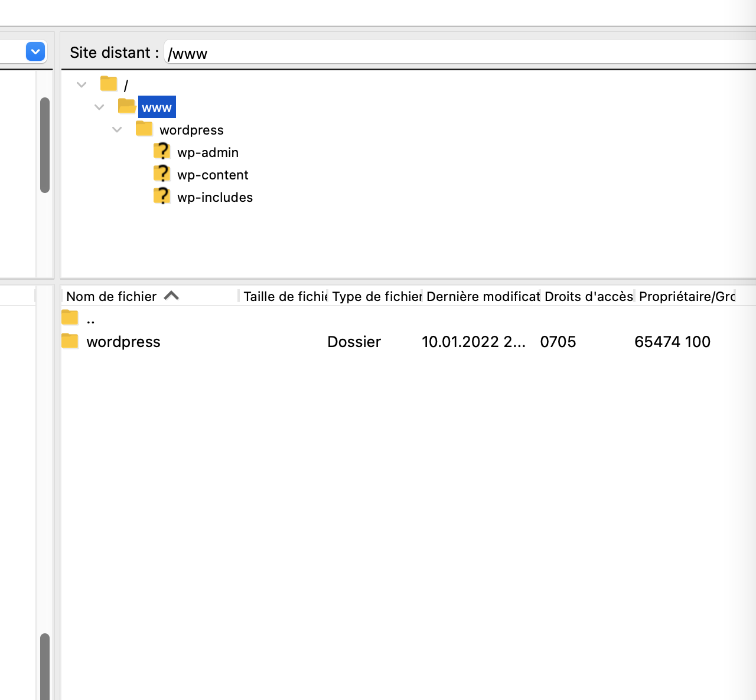Viewport: 756px width, 700px height.
Task: Click the wp-admin unknown folder icon
Action: (x=162, y=152)
